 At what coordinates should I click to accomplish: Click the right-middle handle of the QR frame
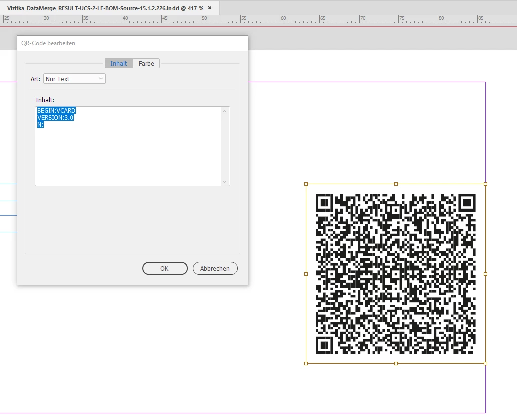[486, 274]
